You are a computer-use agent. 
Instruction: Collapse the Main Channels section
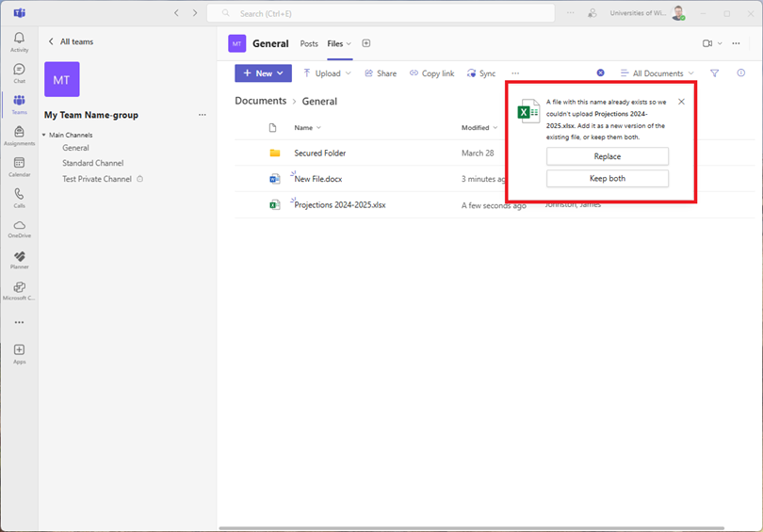click(x=43, y=135)
